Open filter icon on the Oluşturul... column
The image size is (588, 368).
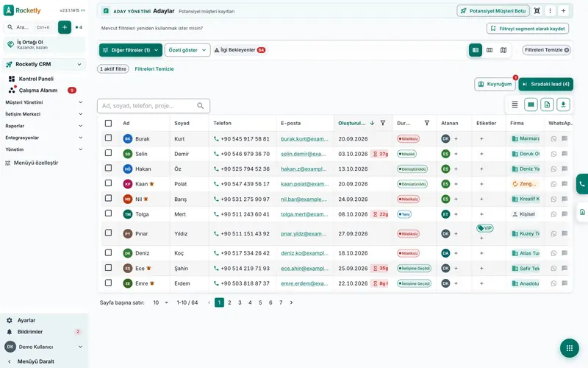point(383,123)
